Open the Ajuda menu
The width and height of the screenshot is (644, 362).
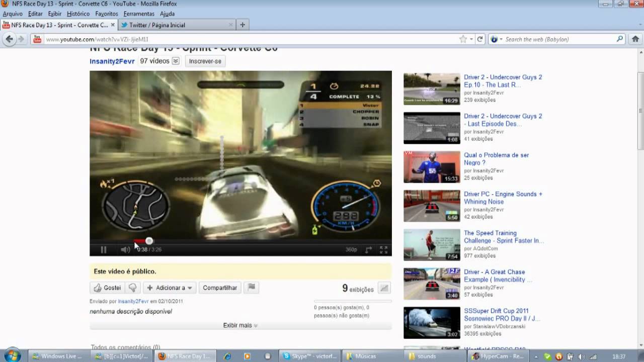(167, 14)
